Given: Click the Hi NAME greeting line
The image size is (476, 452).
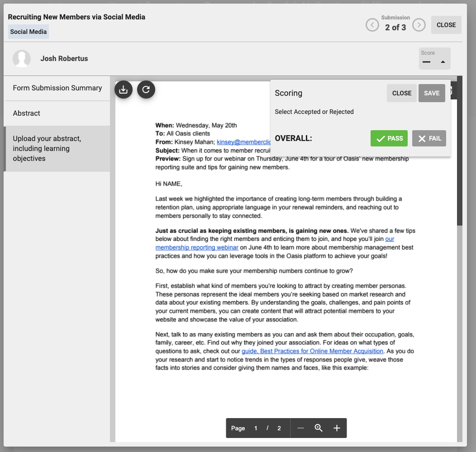Looking at the screenshot, I should pyautogui.click(x=169, y=184).
